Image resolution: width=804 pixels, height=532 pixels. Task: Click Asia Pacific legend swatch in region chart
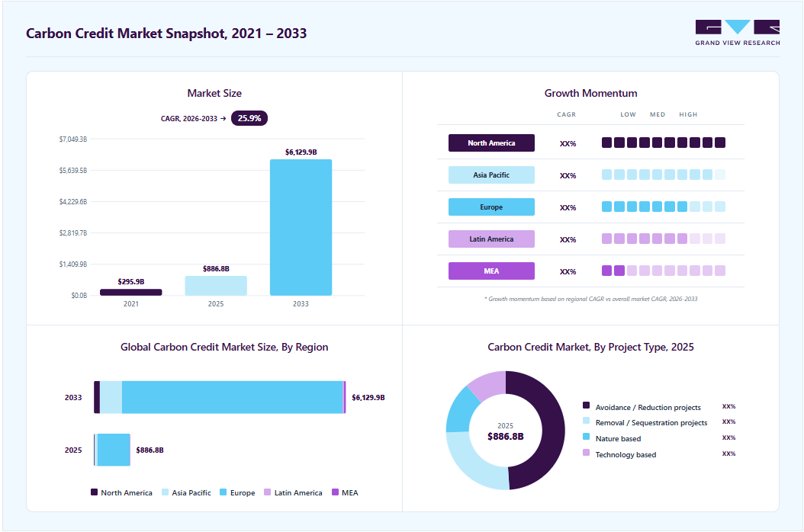165,492
